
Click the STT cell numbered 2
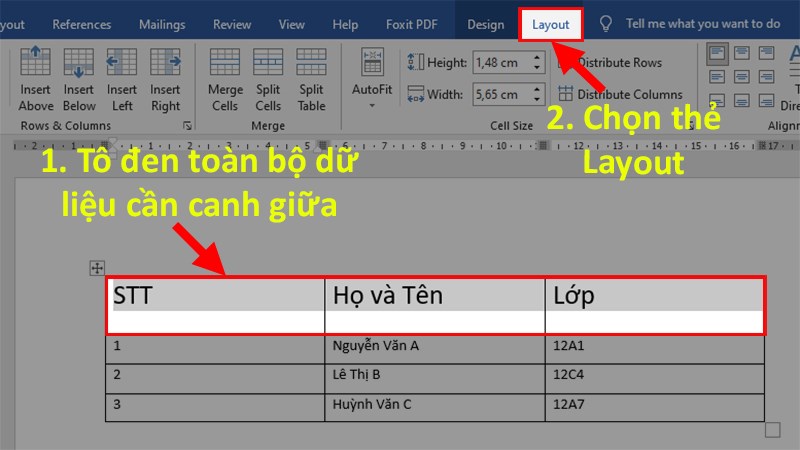(215, 378)
